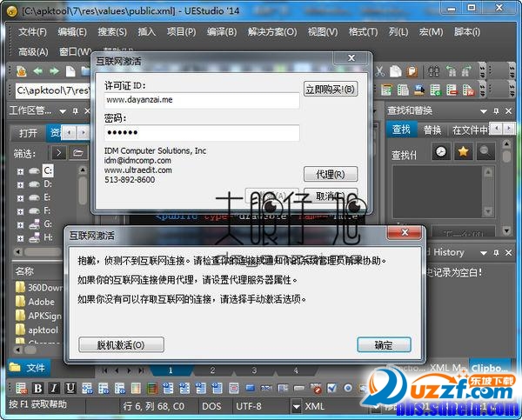Click the list icon with red minus badge
Screen dimensions: 522x420
tap(452, 90)
